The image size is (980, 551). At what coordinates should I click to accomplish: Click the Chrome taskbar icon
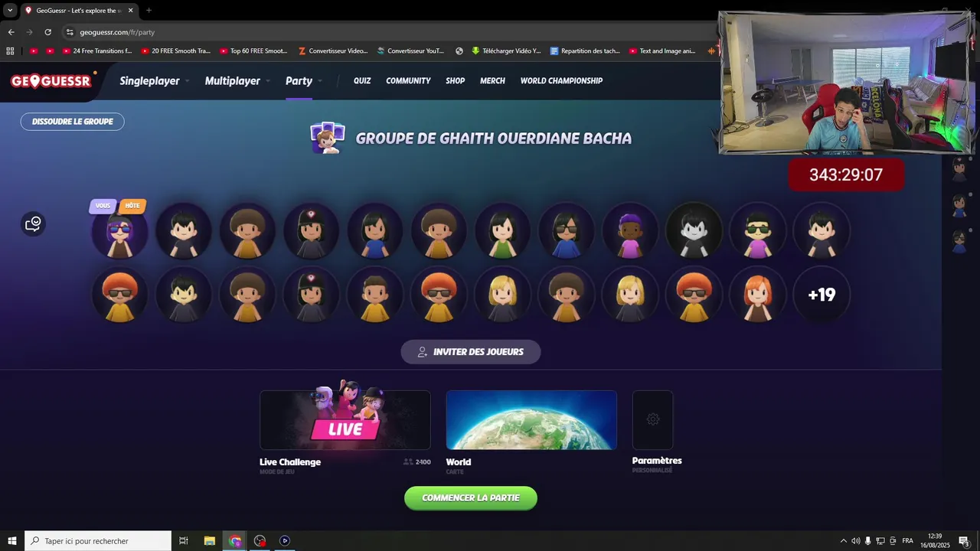[235, 541]
